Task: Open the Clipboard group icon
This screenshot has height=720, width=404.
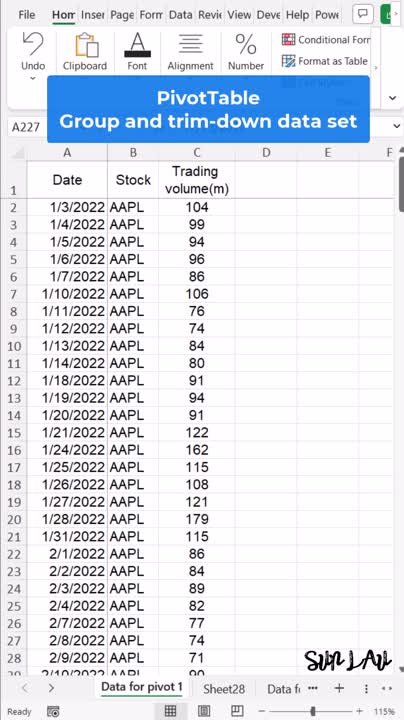Action: tap(87, 45)
